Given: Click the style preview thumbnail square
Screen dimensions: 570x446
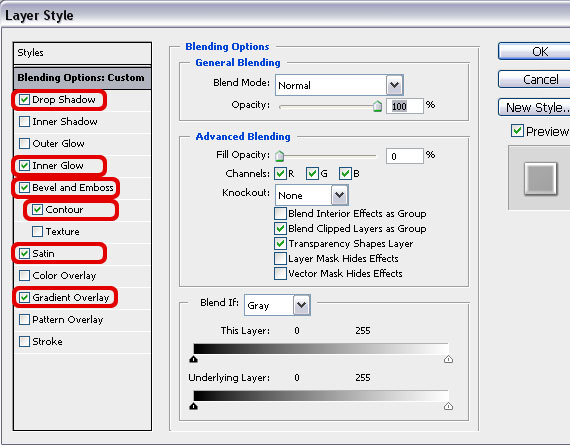Looking at the screenshot, I should (540, 178).
